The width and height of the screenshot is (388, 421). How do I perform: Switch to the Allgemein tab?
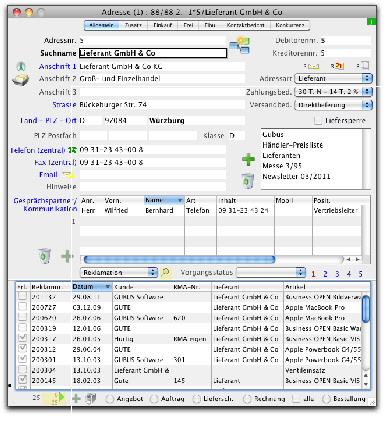click(102, 25)
